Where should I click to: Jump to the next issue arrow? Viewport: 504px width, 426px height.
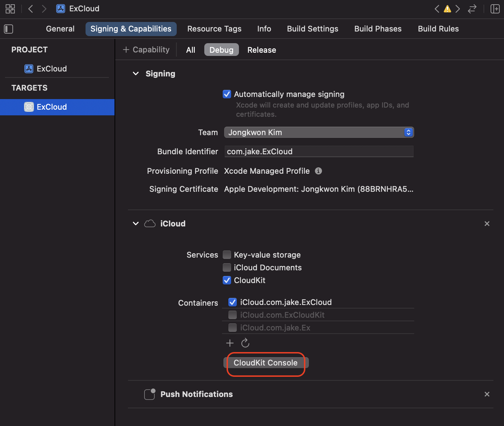(458, 9)
